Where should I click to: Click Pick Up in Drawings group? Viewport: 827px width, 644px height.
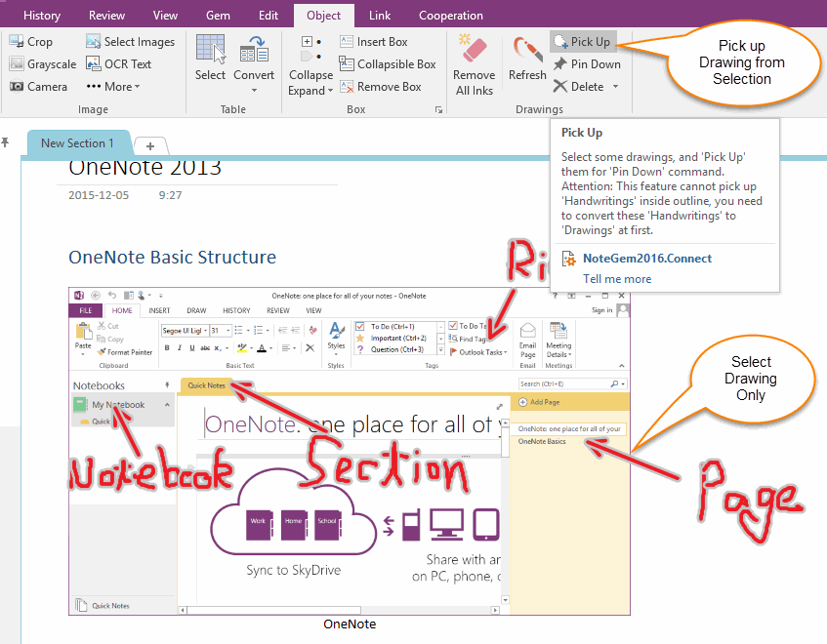point(583,42)
